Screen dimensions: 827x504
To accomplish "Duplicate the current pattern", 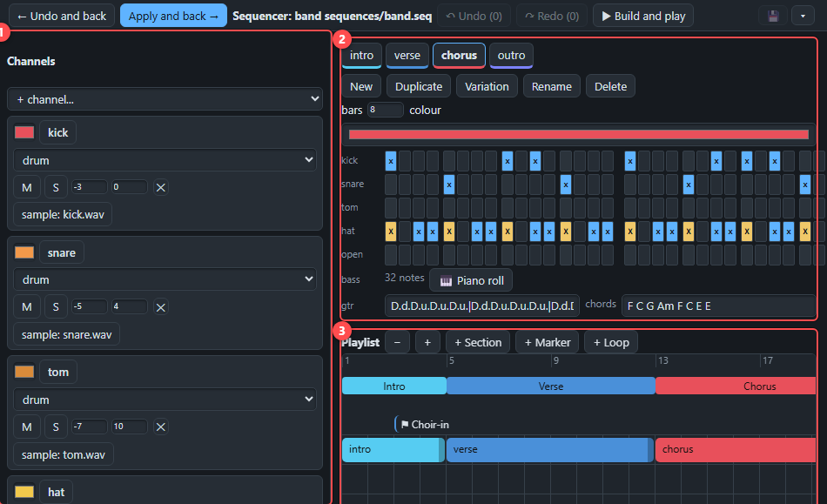I will tap(419, 86).
